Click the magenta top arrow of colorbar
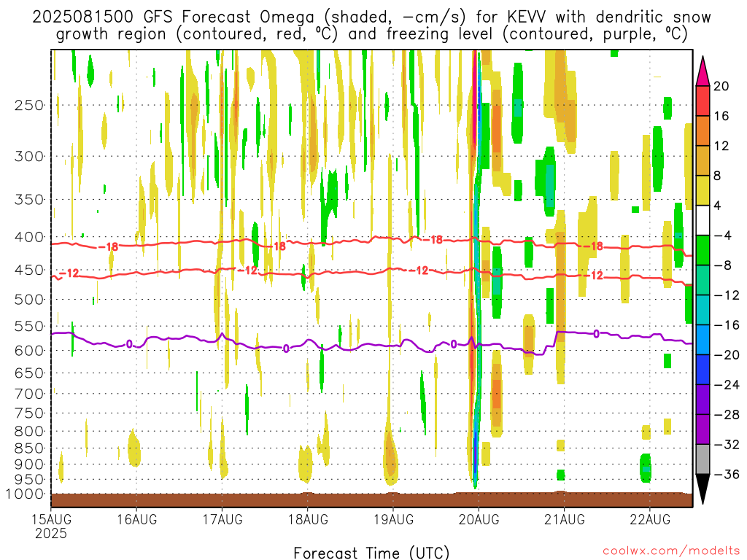This screenshot has height=560, width=747. [703, 71]
